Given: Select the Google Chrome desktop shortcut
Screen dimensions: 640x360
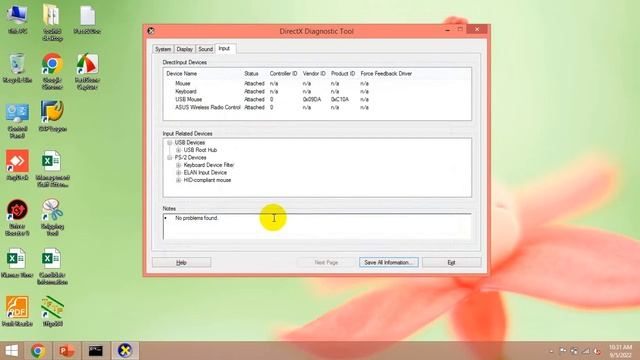Looking at the screenshot, I should 52,71.
